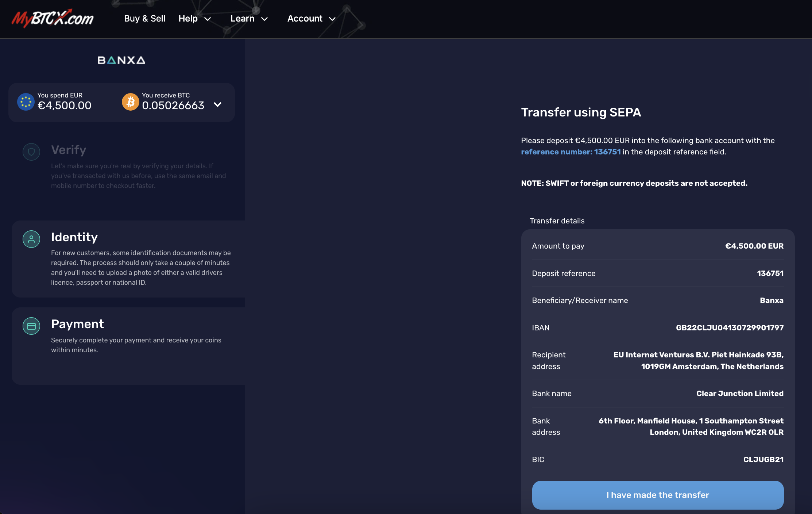Click the BIC row label
The image size is (812, 514).
click(538, 460)
